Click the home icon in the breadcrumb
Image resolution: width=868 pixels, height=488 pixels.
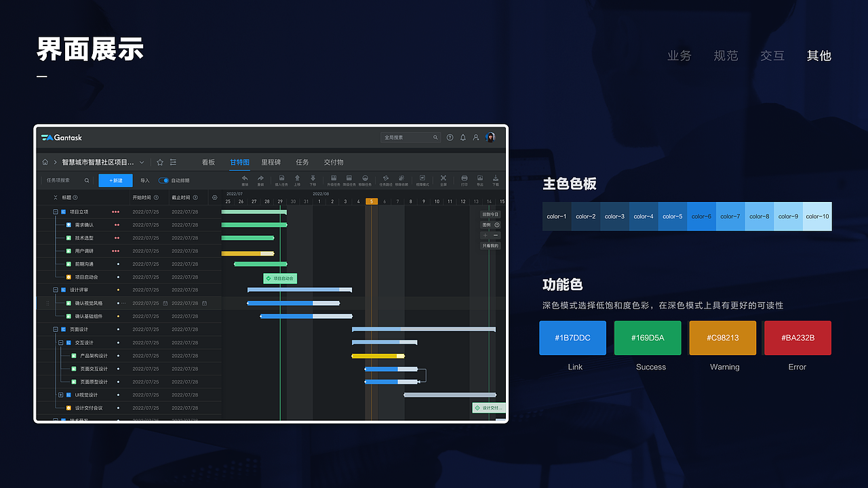coord(45,163)
